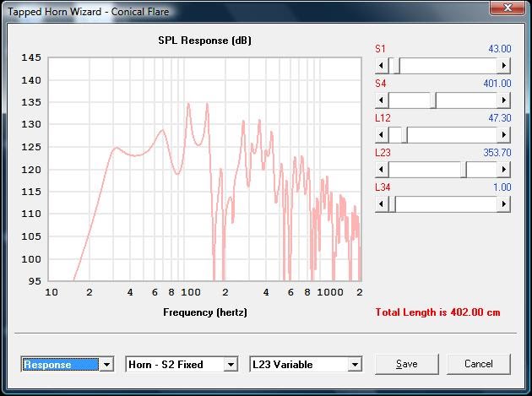Screen dimensions: 532x396
Task: Click the L23 slider left arrow
Action: [x=382, y=170]
